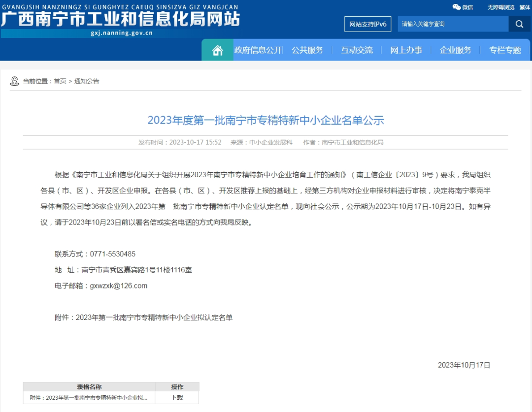532x412 pixels.
Task: Click the location pin breadcrumb icon
Action: coord(14,81)
